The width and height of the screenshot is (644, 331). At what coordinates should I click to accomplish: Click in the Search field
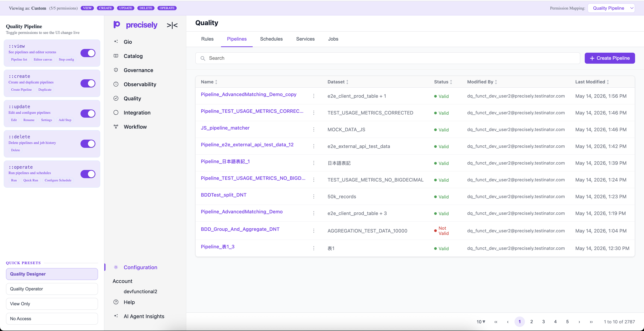click(x=388, y=58)
